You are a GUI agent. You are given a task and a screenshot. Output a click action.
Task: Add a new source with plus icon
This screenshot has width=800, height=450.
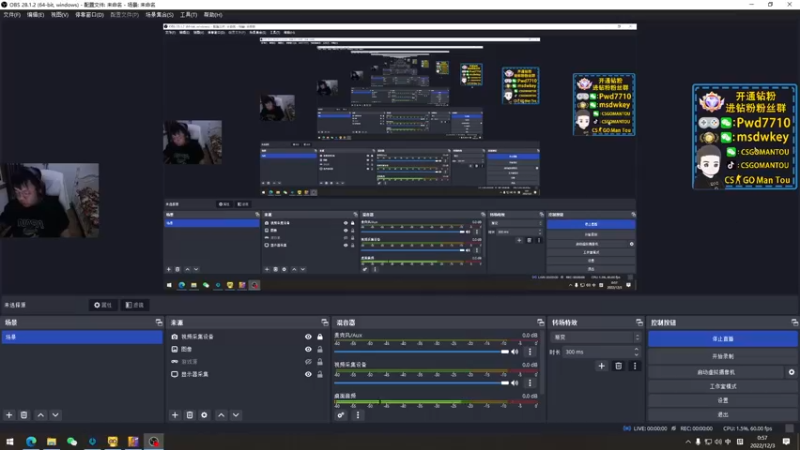click(175, 415)
